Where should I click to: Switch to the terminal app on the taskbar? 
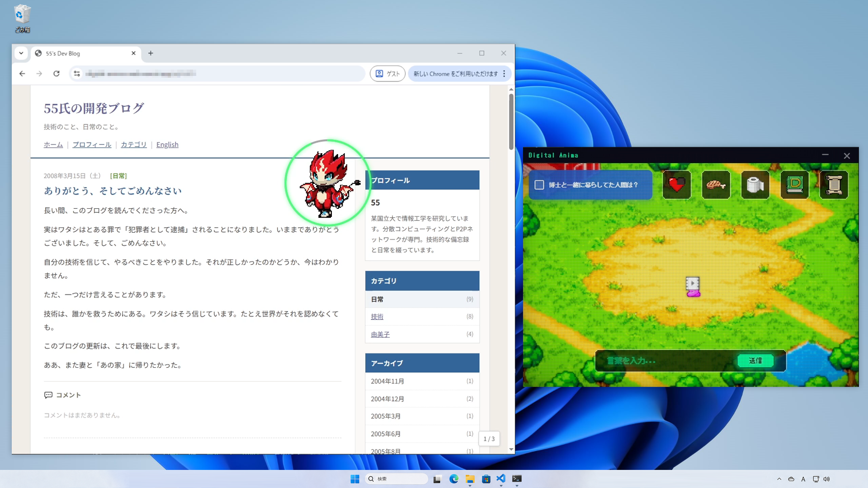click(x=517, y=479)
